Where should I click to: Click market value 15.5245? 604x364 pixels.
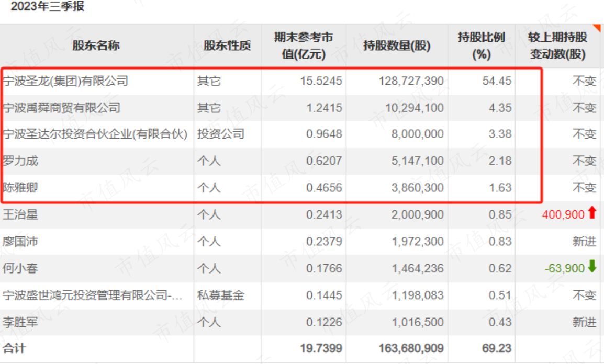(321, 81)
